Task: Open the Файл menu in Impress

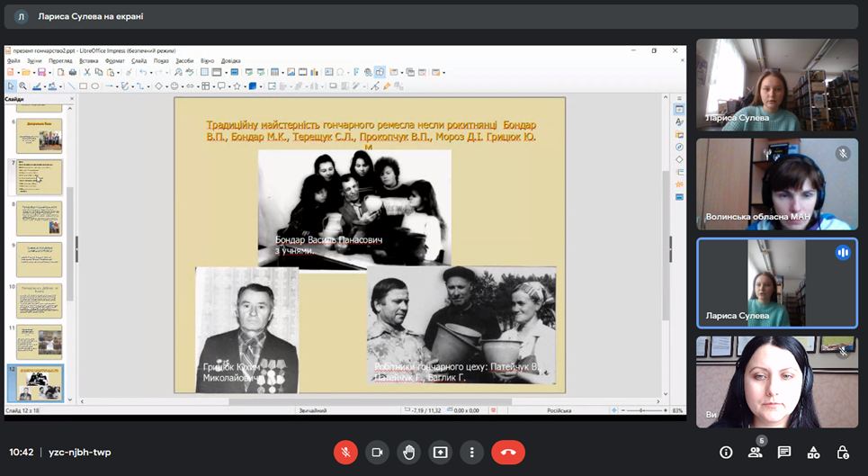Action: 13,61
